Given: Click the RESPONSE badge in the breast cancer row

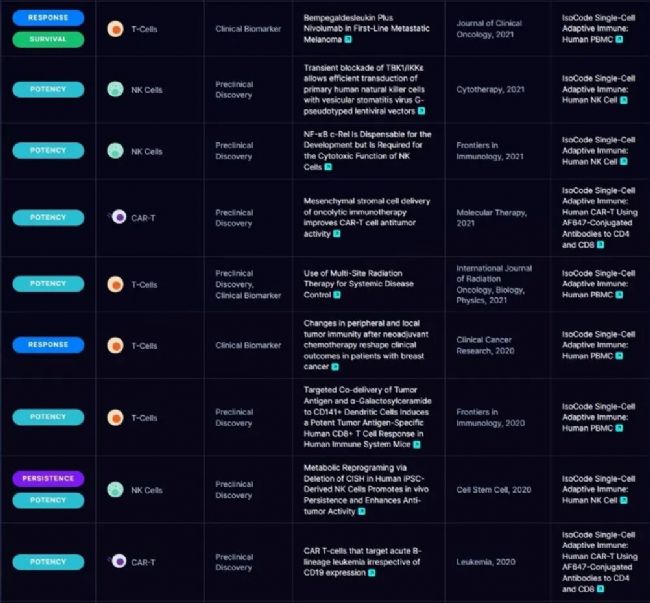Looking at the screenshot, I should (48, 345).
